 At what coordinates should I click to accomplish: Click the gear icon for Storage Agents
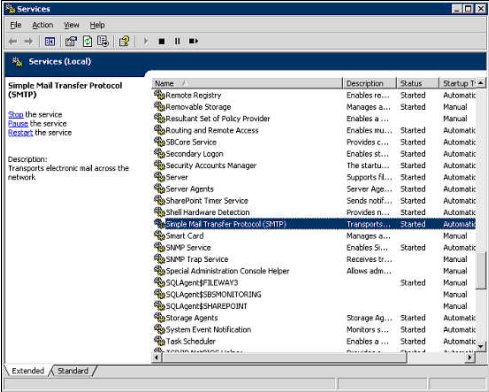[159, 318]
